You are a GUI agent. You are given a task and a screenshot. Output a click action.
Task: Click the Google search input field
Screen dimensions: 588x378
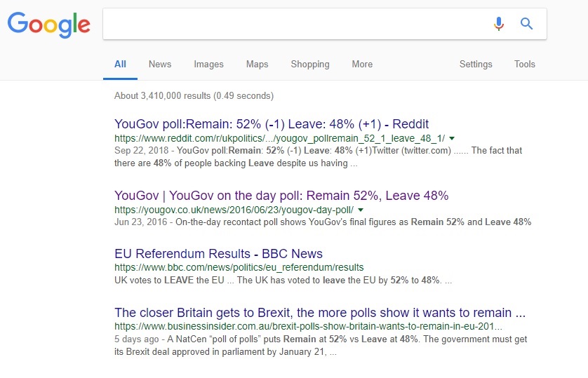[296, 24]
